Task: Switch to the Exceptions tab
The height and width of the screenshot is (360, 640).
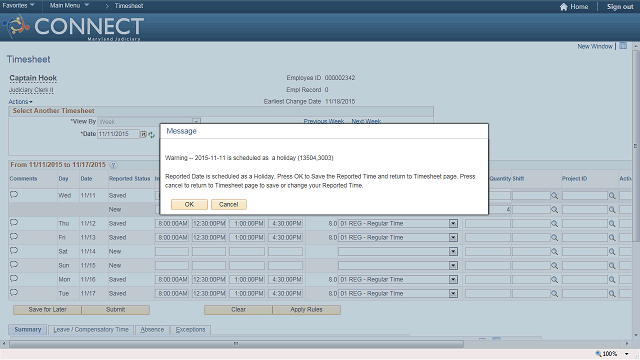Action: (x=191, y=329)
